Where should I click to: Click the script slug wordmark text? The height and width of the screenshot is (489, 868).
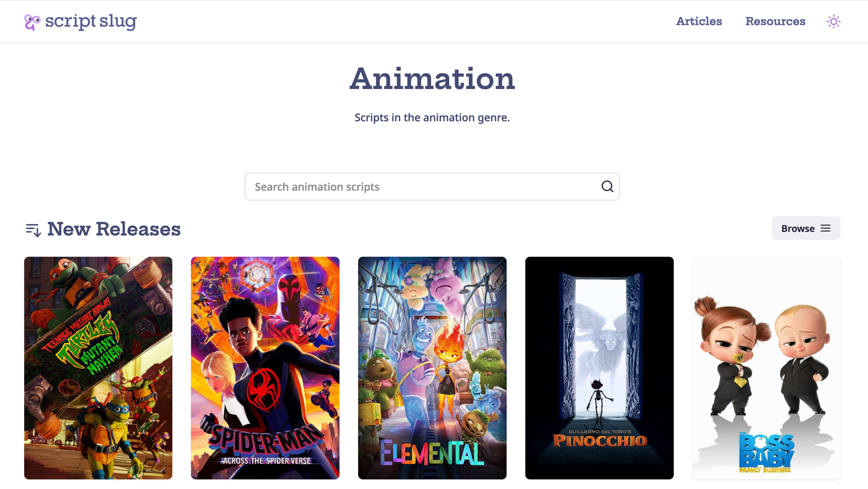click(91, 21)
